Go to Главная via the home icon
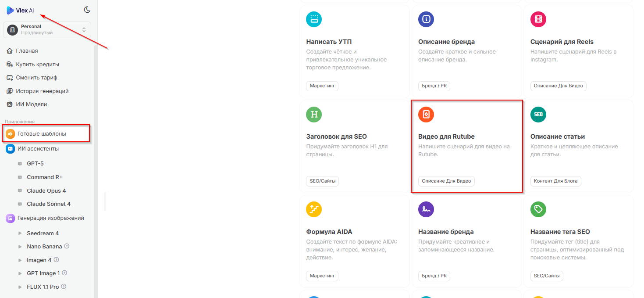The image size is (644, 298). [x=10, y=51]
